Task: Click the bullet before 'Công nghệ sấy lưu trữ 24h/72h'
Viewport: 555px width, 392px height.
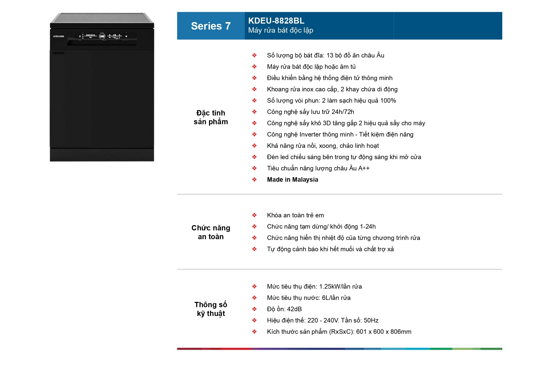Action: tap(254, 112)
